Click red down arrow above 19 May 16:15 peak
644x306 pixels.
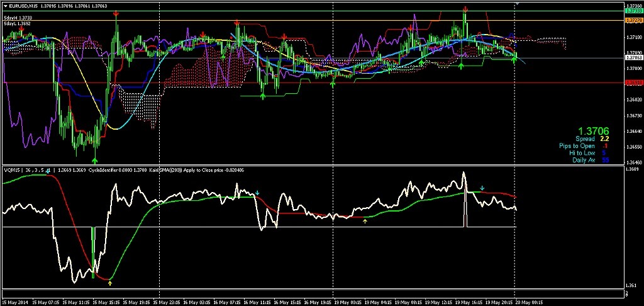tap(465, 9)
